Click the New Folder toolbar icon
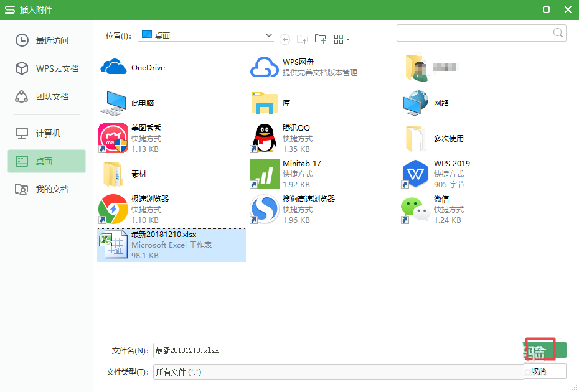This screenshot has height=392, width=579. point(320,39)
